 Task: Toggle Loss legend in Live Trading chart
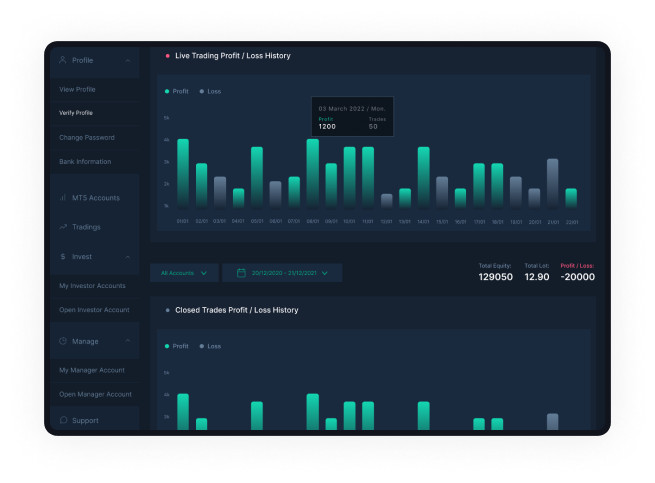[x=211, y=92]
